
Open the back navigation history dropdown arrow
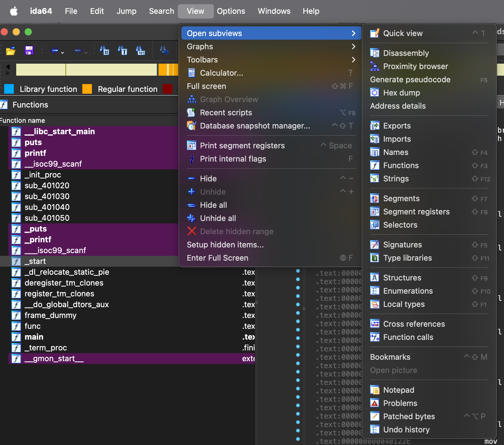click(x=62, y=53)
